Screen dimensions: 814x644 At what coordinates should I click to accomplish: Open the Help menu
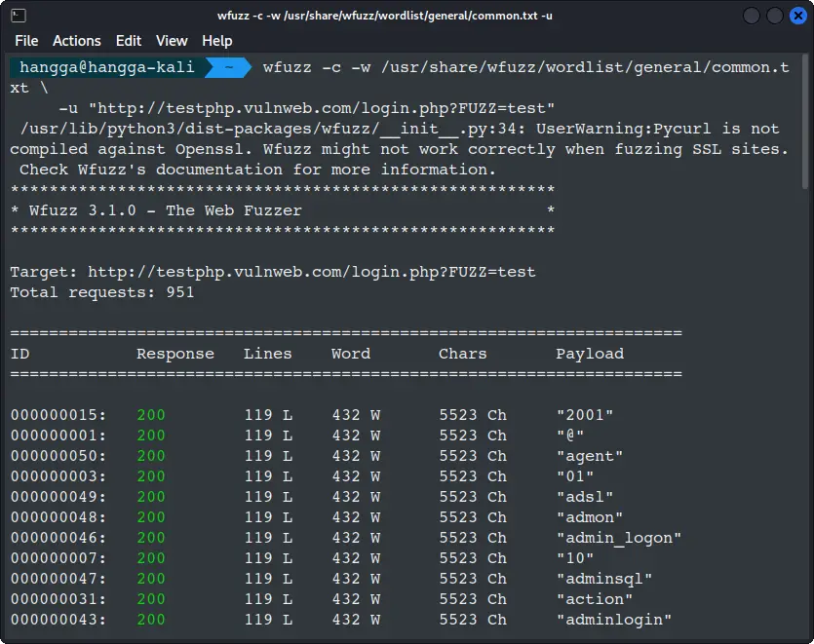(216, 41)
